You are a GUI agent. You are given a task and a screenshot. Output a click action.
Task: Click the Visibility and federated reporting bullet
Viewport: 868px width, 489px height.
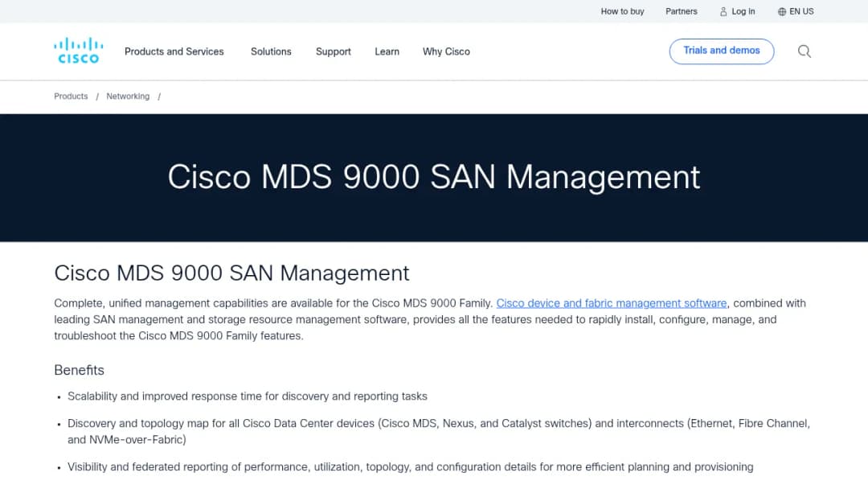[410, 466]
